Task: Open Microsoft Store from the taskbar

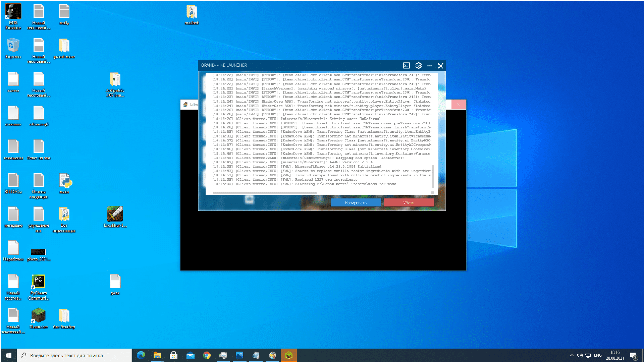Action: (x=174, y=355)
